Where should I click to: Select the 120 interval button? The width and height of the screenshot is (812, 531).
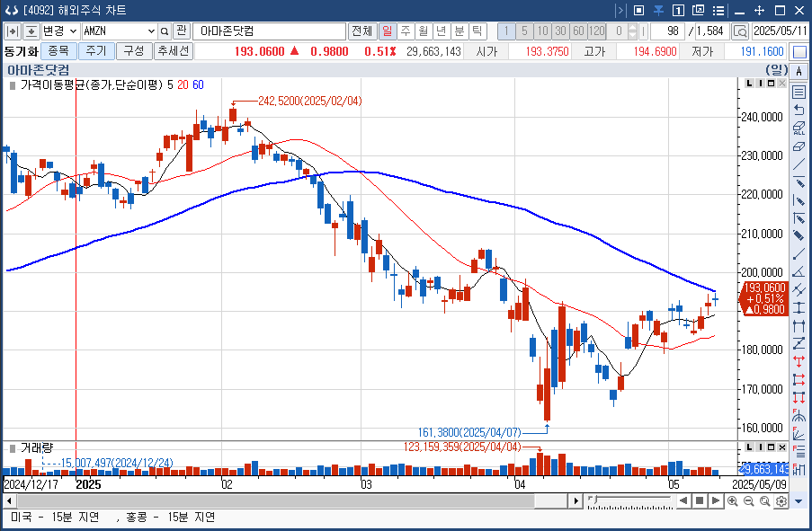click(596, 31)
